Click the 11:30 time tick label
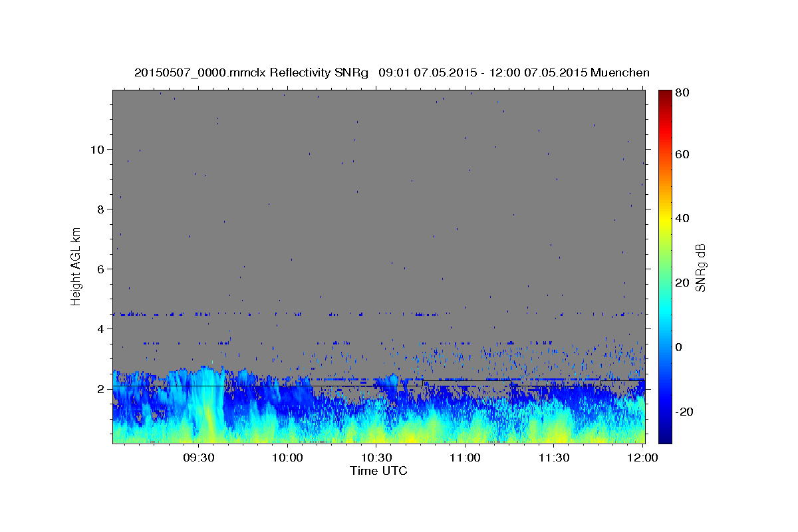 (553, 458)
